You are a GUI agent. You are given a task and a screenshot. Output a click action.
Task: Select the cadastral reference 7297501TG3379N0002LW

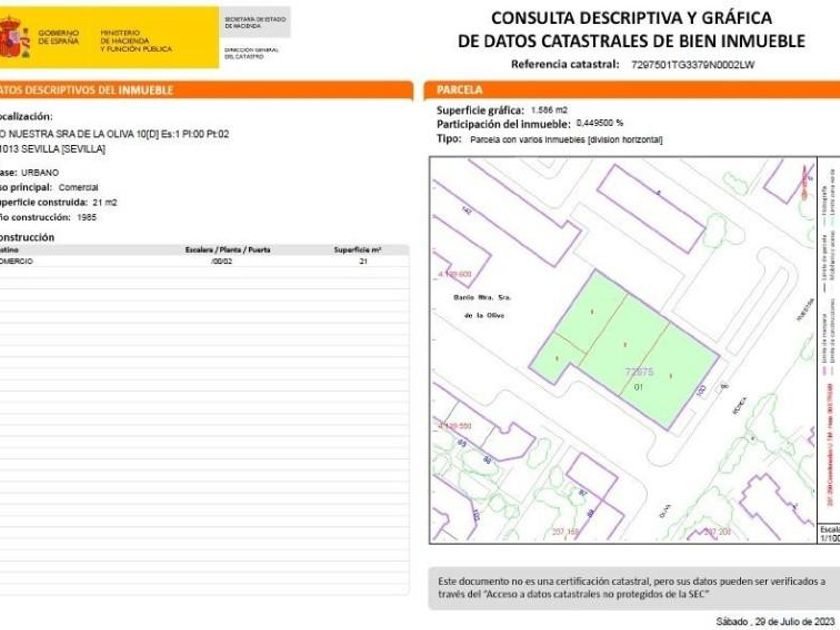click(x=693, y=65)
